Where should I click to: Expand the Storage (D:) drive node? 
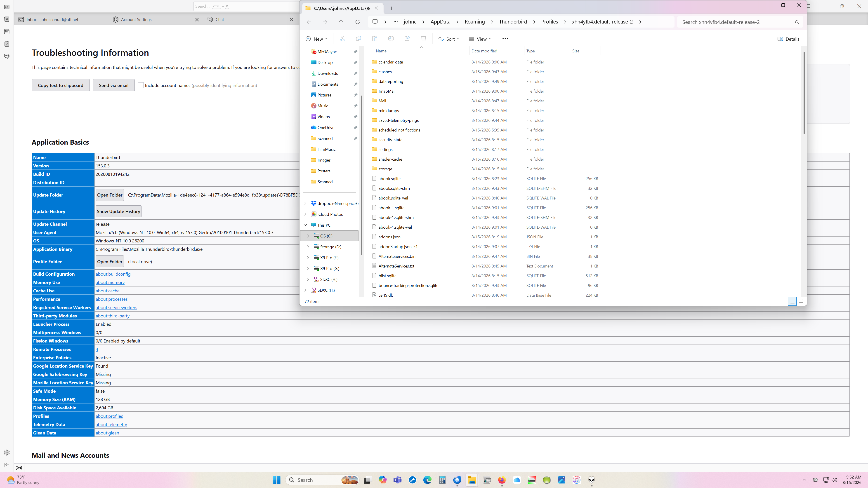pyautogui.click(x=308, y=247)
